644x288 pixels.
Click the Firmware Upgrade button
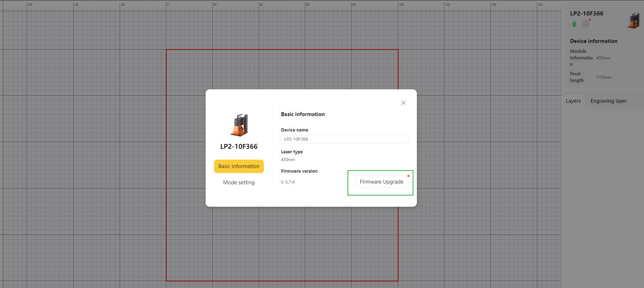click(381, 182)
